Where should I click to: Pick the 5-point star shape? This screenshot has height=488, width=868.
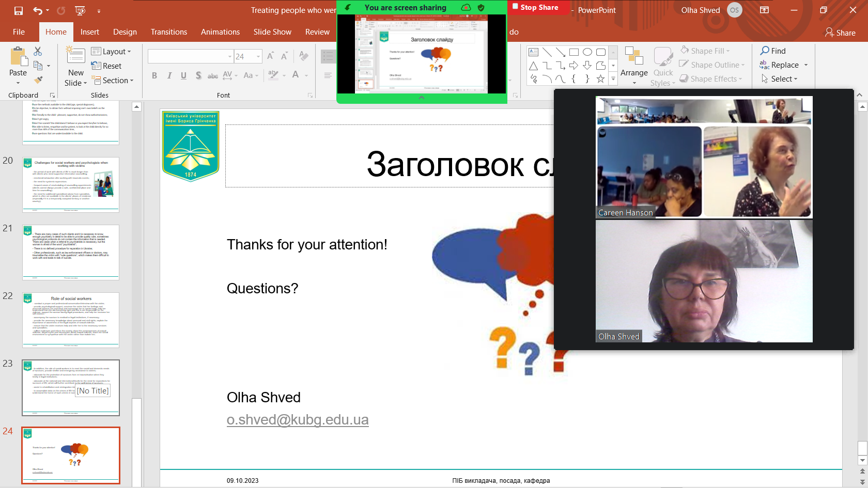(600, 79)
